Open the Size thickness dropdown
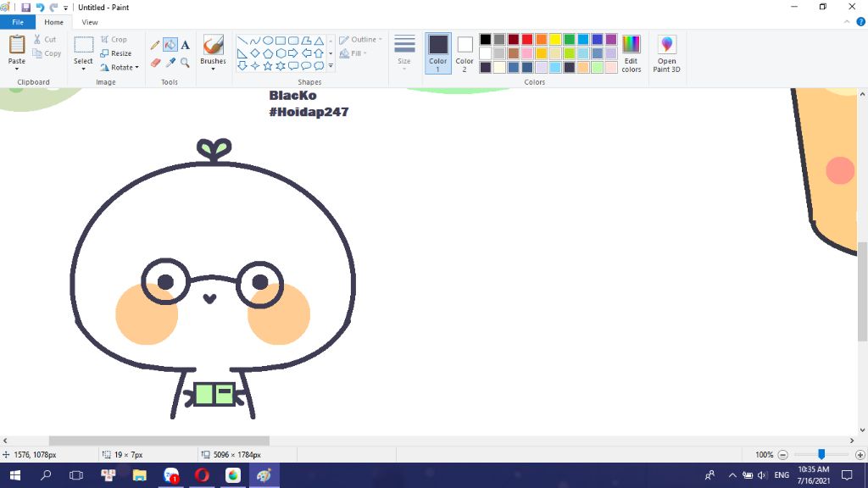The image size is (868, 488). click(404, 53)
